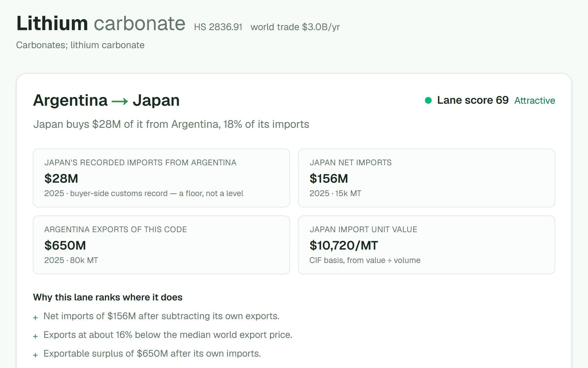Click the '$10,720/MT' unit value
This screenshot has width=588, height=368.
point(344,245)
